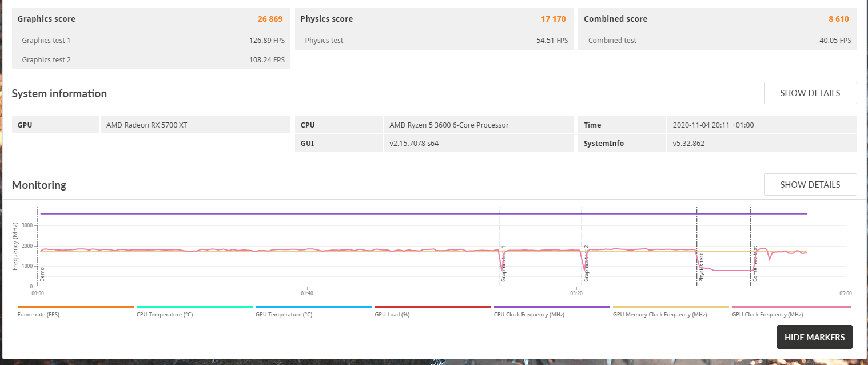
Task: Toggle Frame rate (FPS) legend swatch
Action: click(x=75, y=307)
